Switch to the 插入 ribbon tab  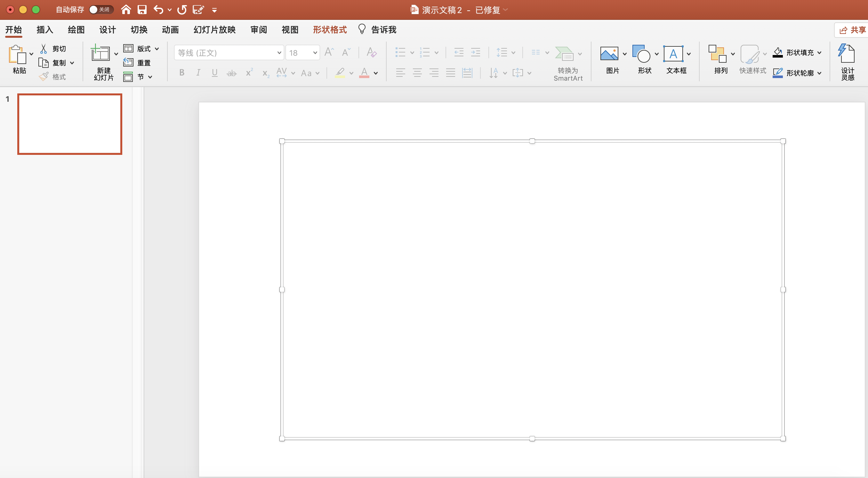click(44, 30)
